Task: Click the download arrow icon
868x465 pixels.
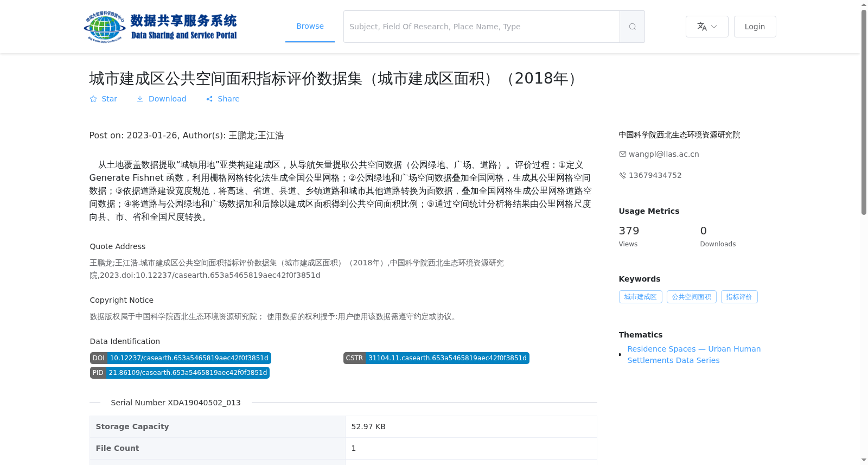Action: point(140,99)
